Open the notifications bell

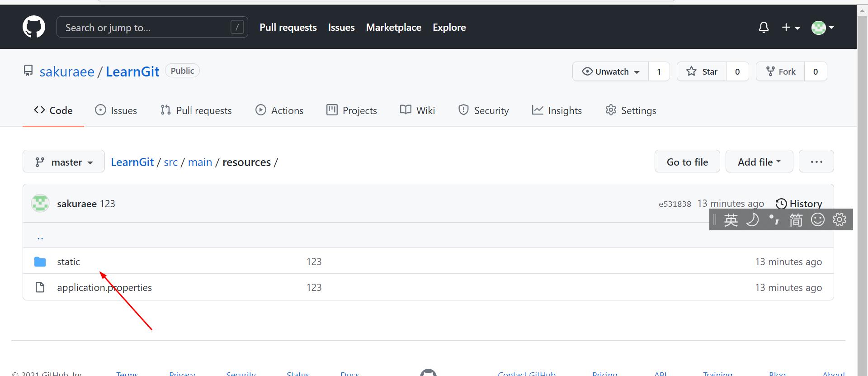[x=764, y=28]
